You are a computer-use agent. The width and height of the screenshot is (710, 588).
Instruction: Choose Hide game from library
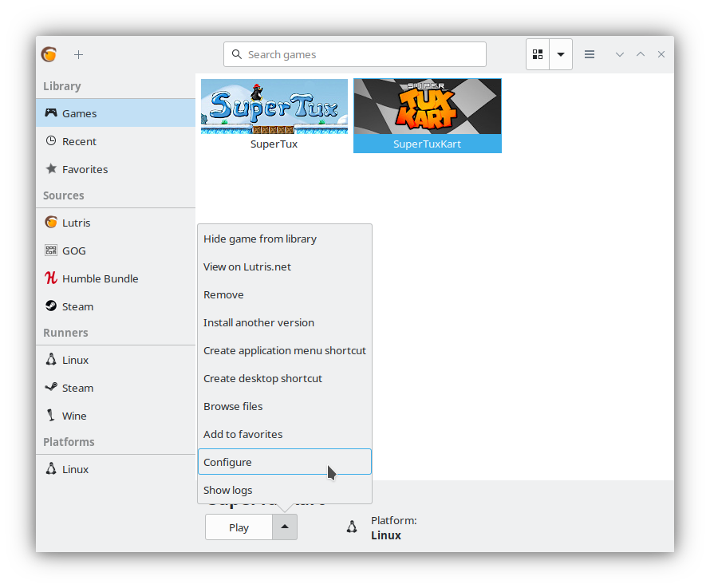pos(259,239)
